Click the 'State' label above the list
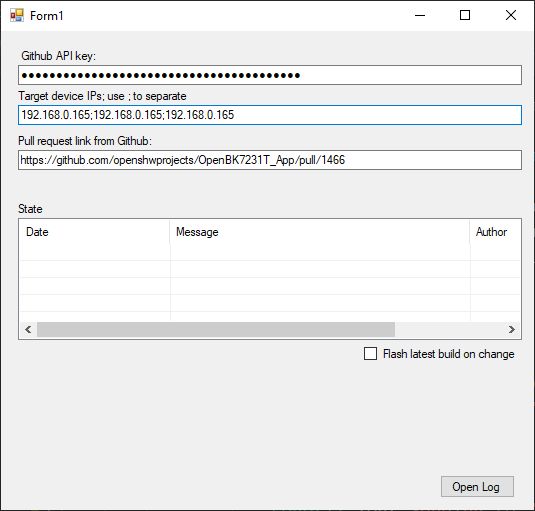The image size is (535, 511). click(30, 209)
